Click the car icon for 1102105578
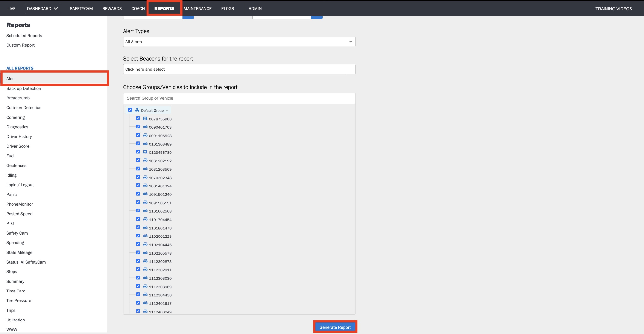Image resolution: width=644 pixels, height=334 pixels. pyautogui.click(x=145, y=253)
